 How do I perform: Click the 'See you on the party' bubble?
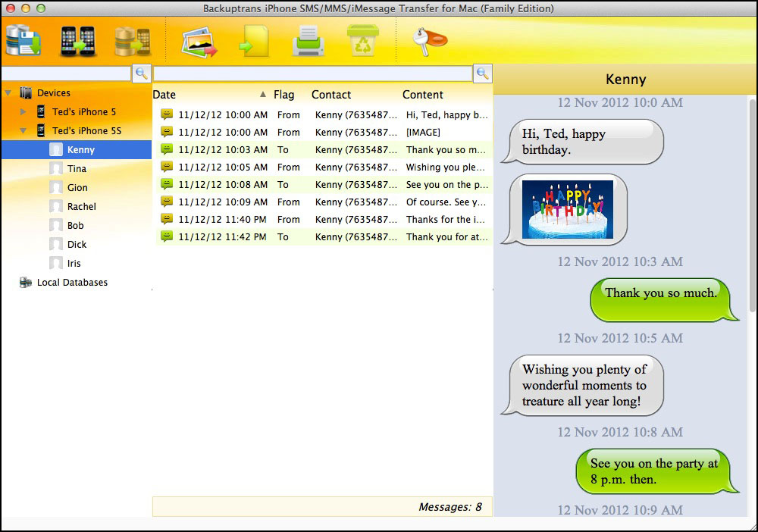[656, 471]
